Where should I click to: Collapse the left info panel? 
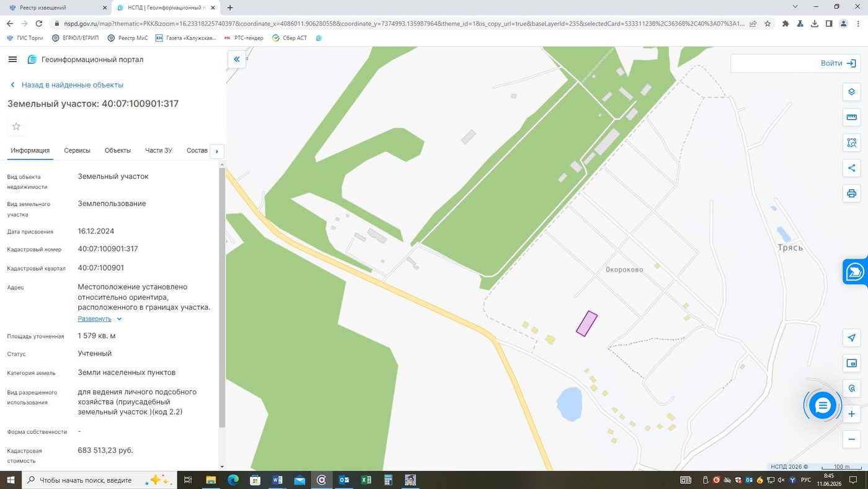click(236, 60)
